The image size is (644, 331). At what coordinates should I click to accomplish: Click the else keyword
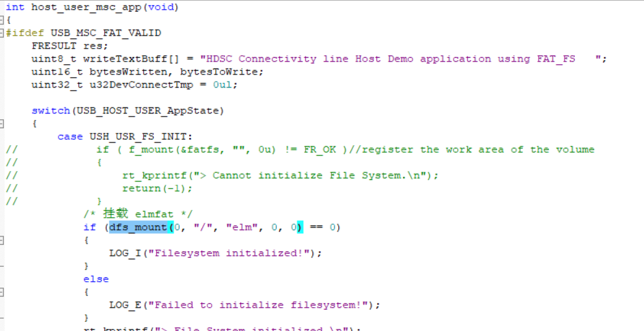[x=96, y=279]
